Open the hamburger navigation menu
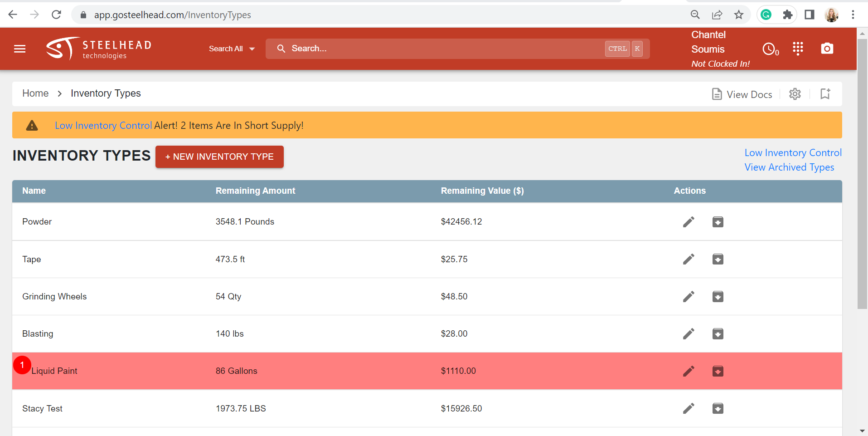 [20, 49]
